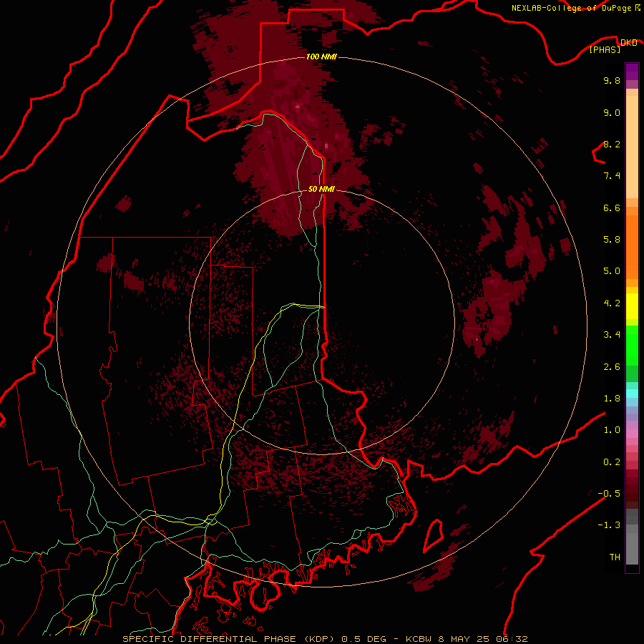Click the TH threshold label on scale
Screen dimensions: 644x644
coord(615,557)
